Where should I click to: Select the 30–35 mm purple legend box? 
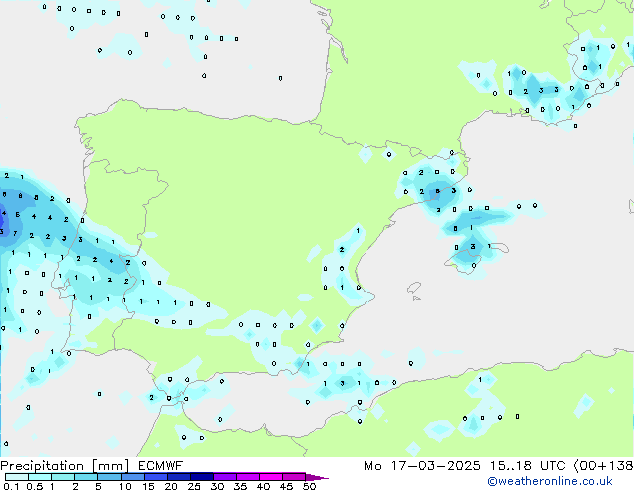(x=224, y=477)
